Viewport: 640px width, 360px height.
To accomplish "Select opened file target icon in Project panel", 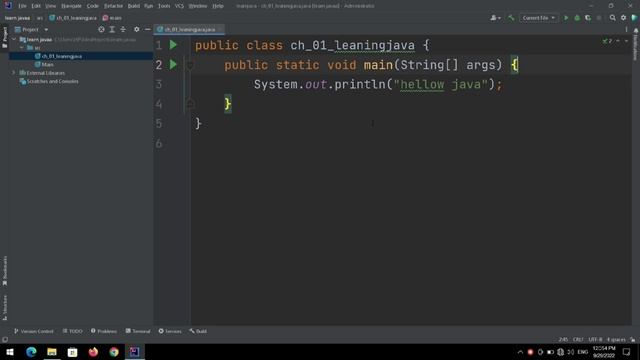I will (101, 29).
